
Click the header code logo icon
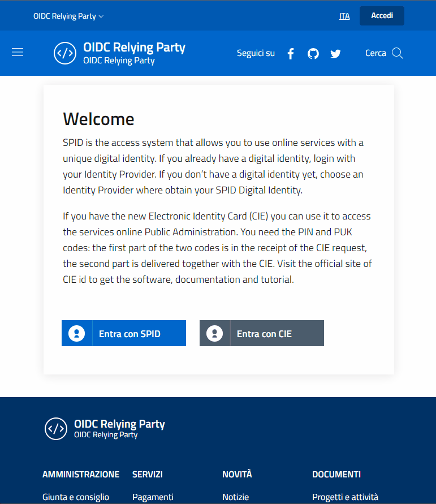pos(65,53)
